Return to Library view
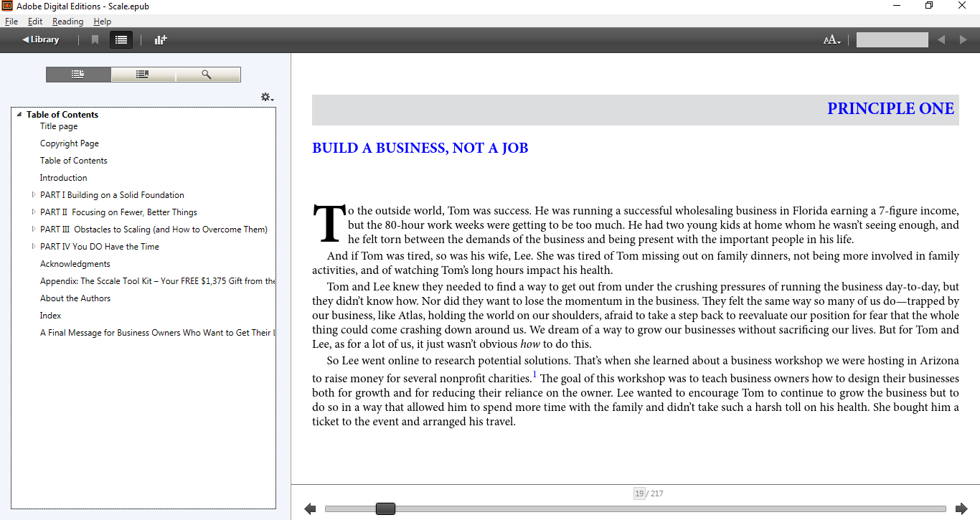The width and height of the screenshot is (980, 520). pyautogui.click(x=41, y=39)
